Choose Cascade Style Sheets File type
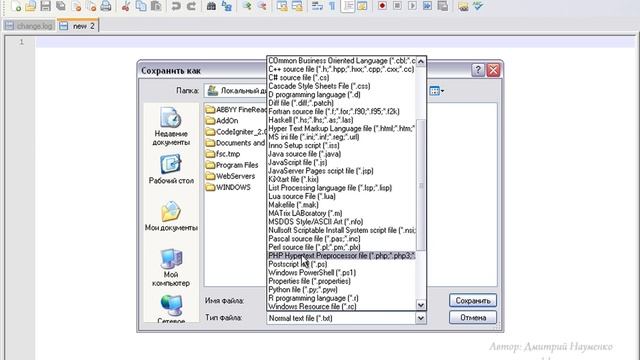Image resolution: width=640 pixels, height=360 pixels. 341,86
